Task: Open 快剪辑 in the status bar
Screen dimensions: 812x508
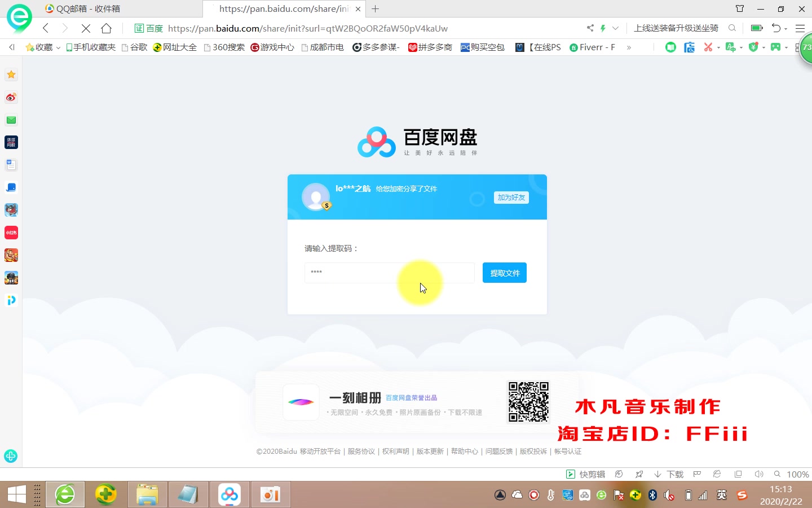Action: click(586, 474)
